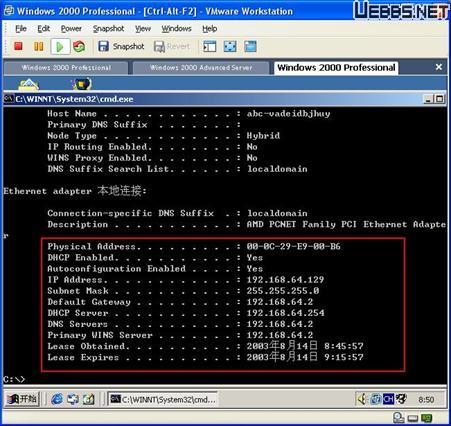Click the Reset virtual machine icon
Viewport: 451px width, 426px height.
(79, 46)
